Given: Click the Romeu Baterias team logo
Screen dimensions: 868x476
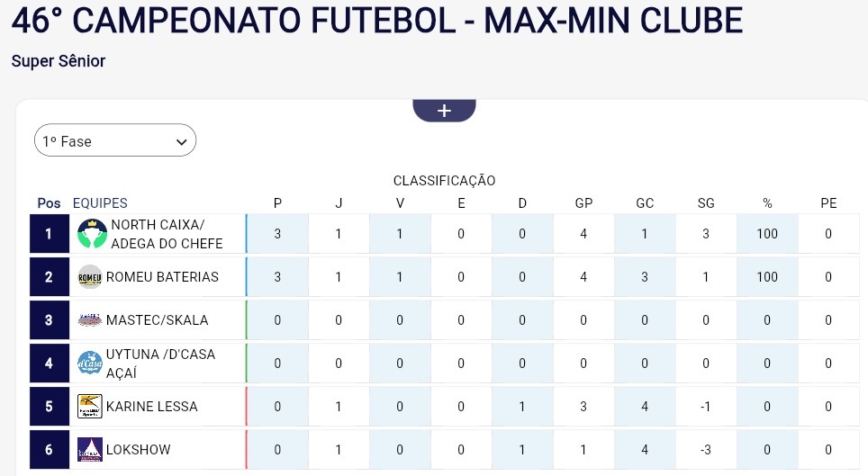Looking at the screenshot, I should [x=89, y=277].
